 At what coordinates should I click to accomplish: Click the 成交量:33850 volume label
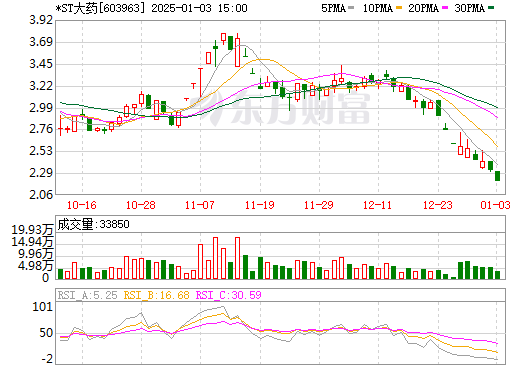pyautogui.click(x=94, y=224)
